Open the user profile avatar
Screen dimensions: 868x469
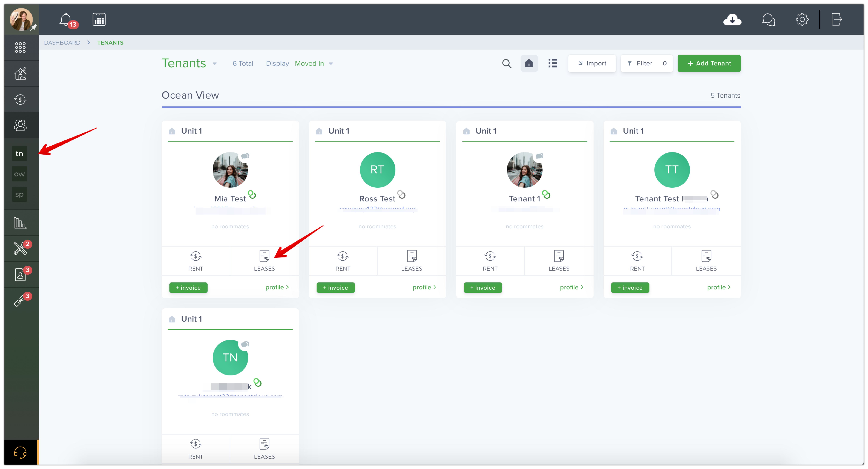pos(21,19)
